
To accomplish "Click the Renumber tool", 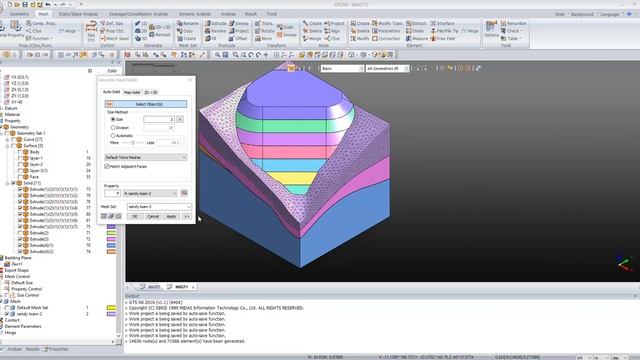I will (x=513, y=23).
